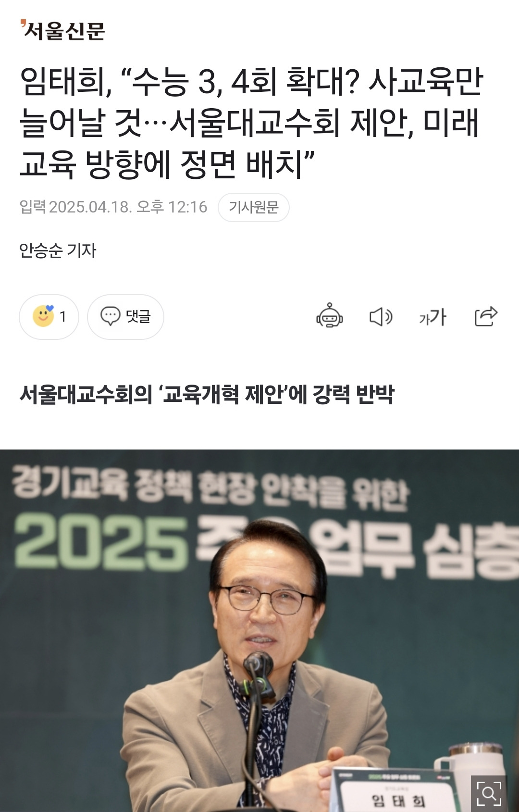519x812 pixels.
Task: Tap the smiley reaction emoji
Action: coord(43,316)
